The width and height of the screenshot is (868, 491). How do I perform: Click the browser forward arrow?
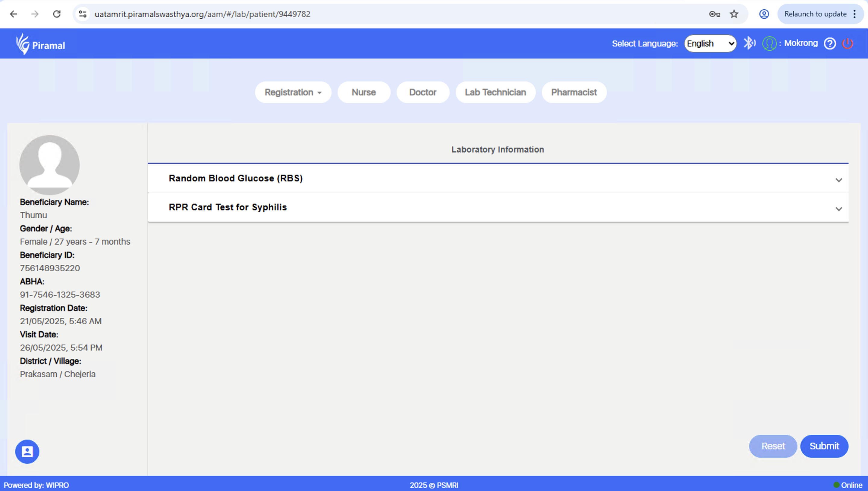[35, 14]
